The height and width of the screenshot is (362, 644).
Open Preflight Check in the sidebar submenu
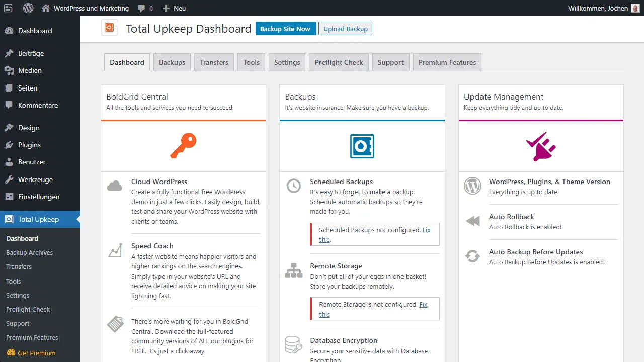pos(28,309)
